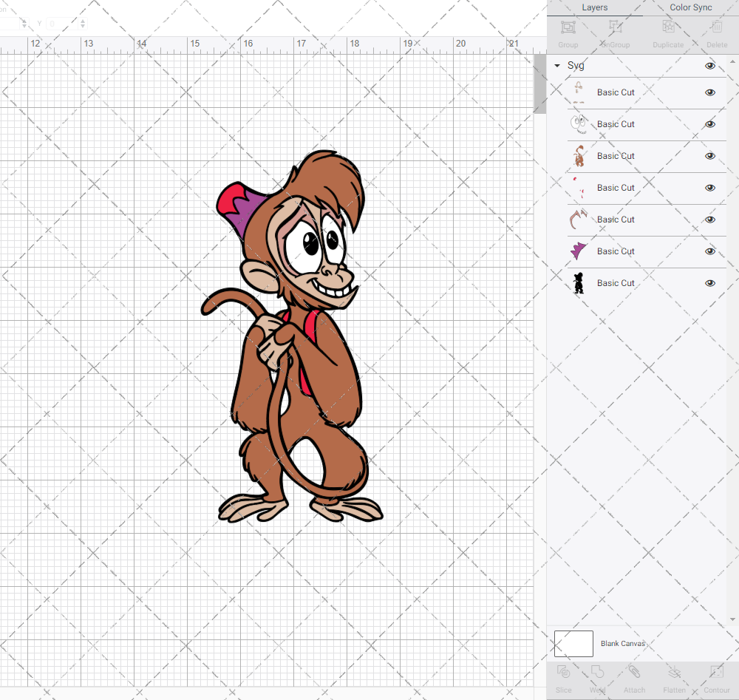The height and width of the screenshot is (700, 739).
Task: Hide the brown monkey body Basic Cut layer
Action: click(710, 156)
